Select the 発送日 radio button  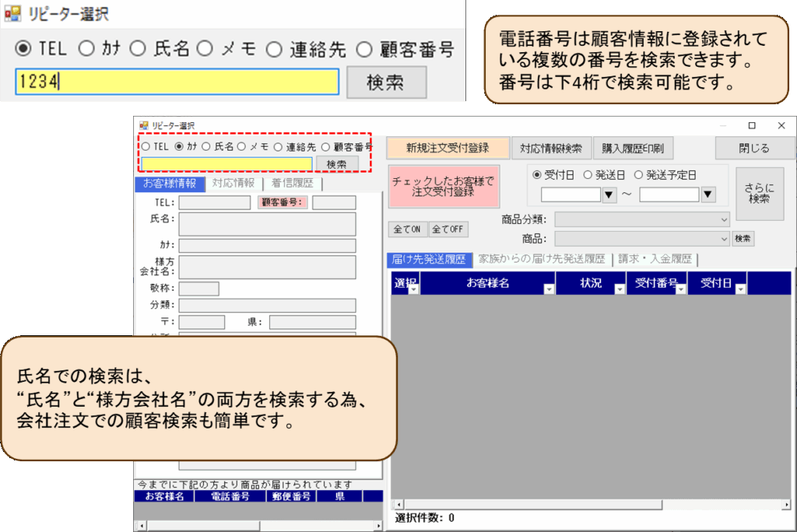pyautogui.click(x=588, y=175)
